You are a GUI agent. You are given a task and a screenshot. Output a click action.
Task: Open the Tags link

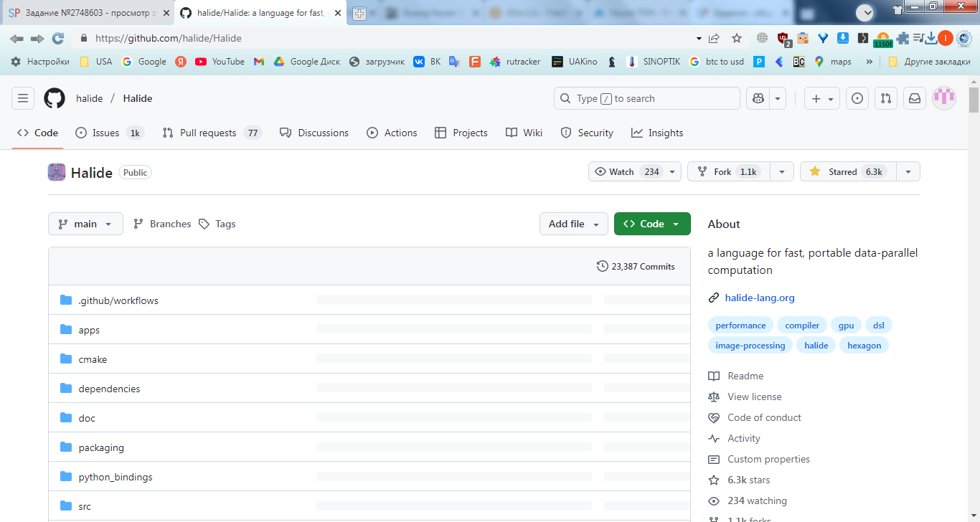[217, 224]
